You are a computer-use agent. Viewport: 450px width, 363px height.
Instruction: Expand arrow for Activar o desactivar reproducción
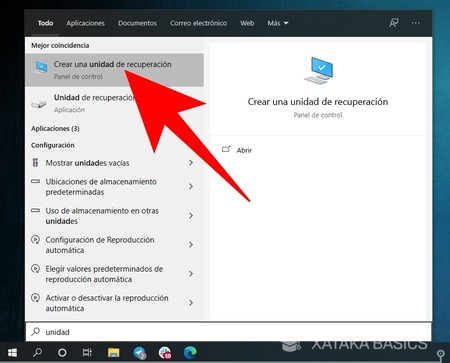point(191,302)
